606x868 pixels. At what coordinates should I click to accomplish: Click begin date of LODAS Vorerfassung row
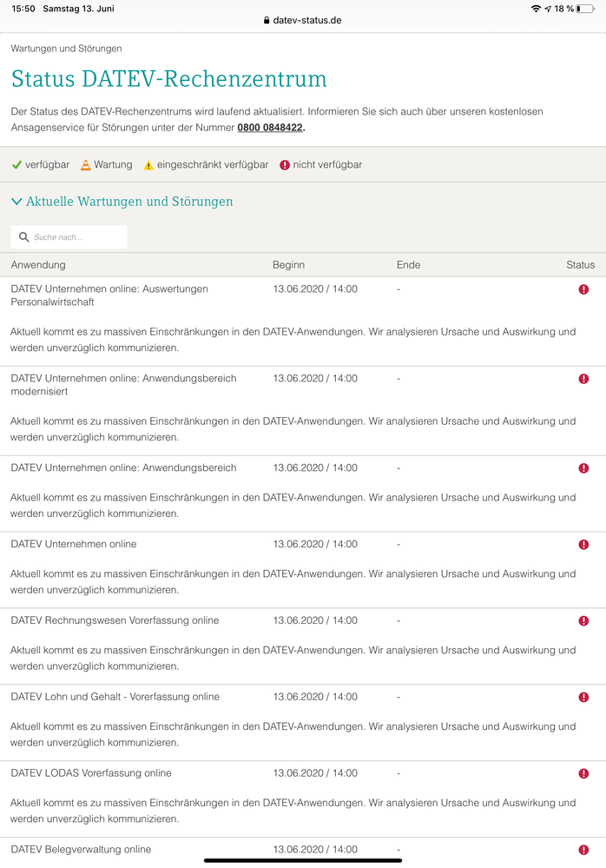pos(315,773)
